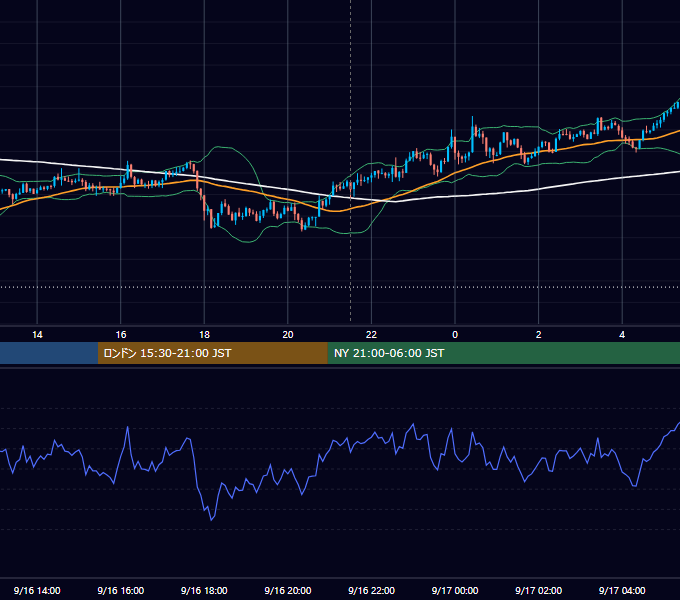Click the 9/17 04:00 date label

622,590
